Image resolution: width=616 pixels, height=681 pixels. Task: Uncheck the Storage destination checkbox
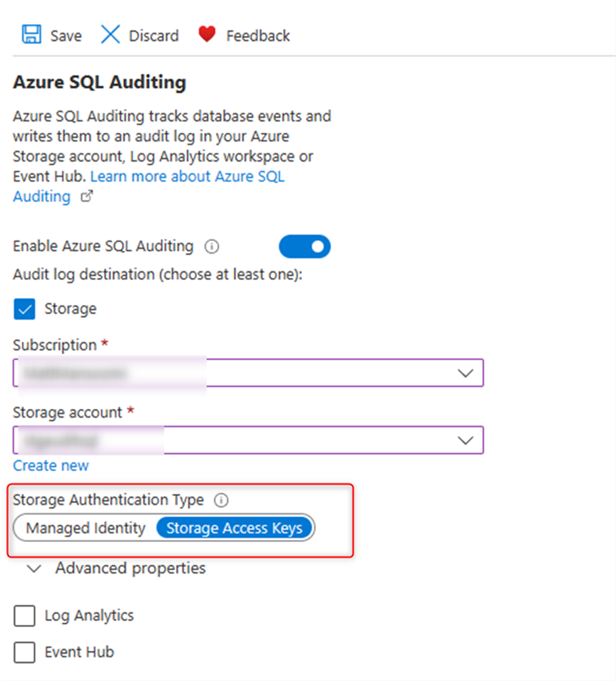click(24, 309)
